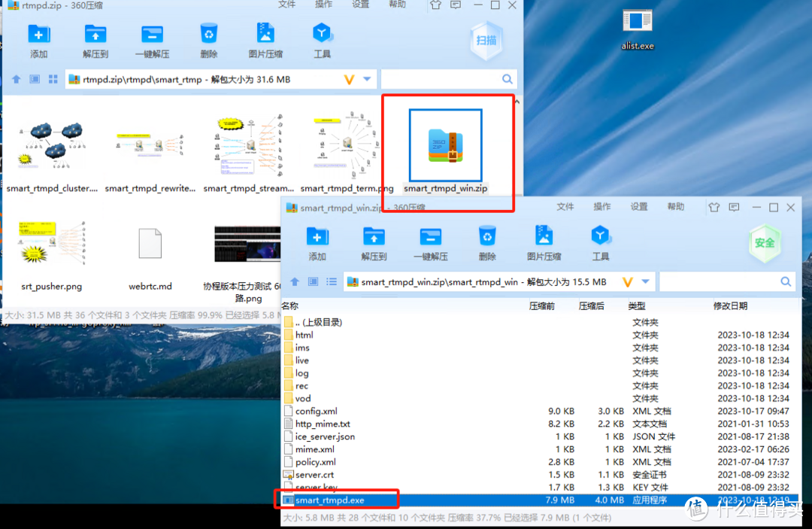
Task: Select smart_rtmpd_rewrite image thumbnail
Action: pyautogui.click(x=150, y=144)
